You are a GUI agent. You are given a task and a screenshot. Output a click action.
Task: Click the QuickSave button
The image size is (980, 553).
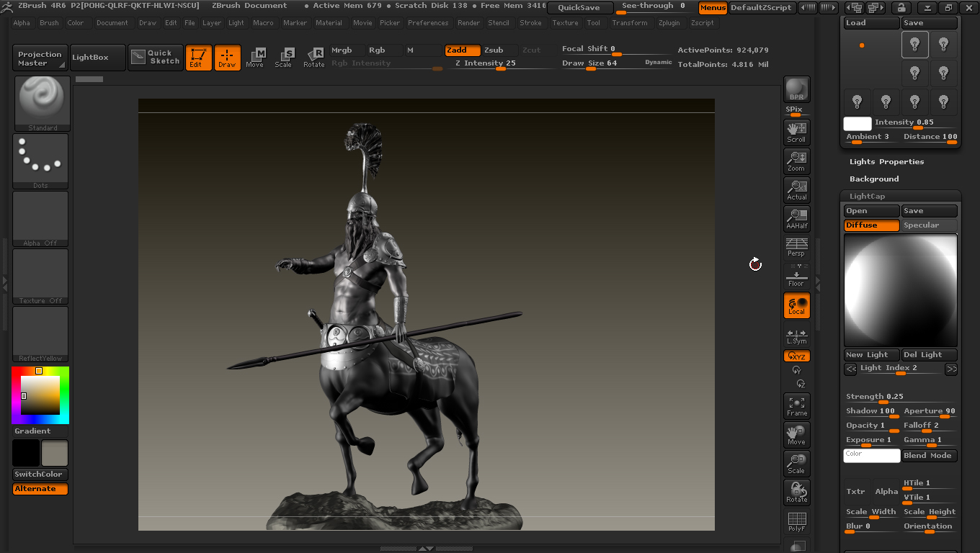point(579,8)
